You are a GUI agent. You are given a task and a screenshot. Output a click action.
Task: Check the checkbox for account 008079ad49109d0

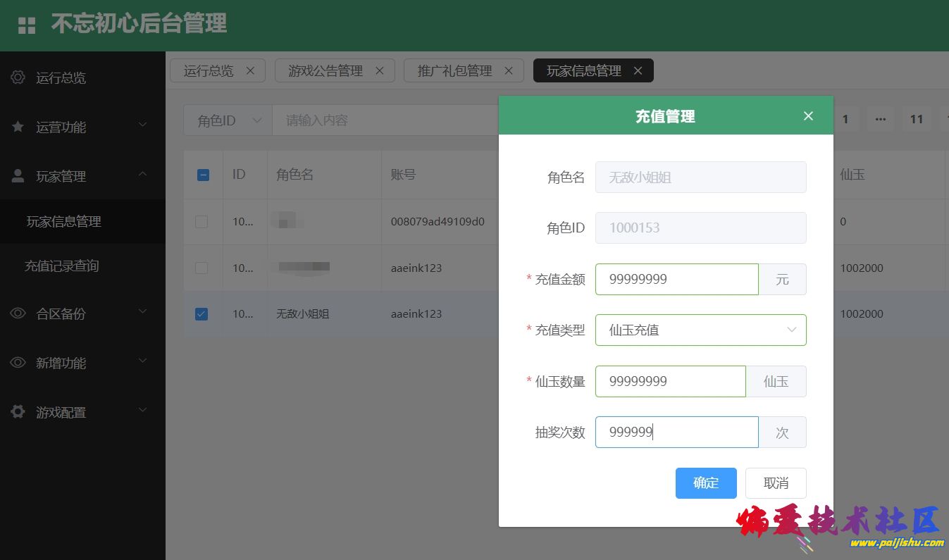point(202,221)
